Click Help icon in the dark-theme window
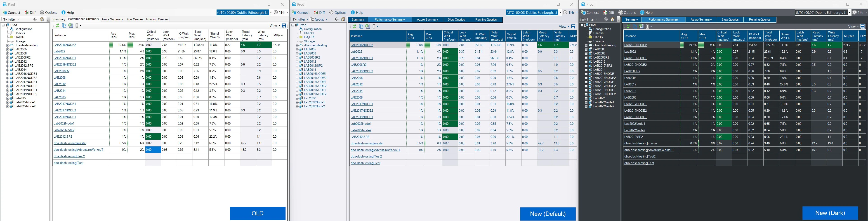 (x=642, y=12)
